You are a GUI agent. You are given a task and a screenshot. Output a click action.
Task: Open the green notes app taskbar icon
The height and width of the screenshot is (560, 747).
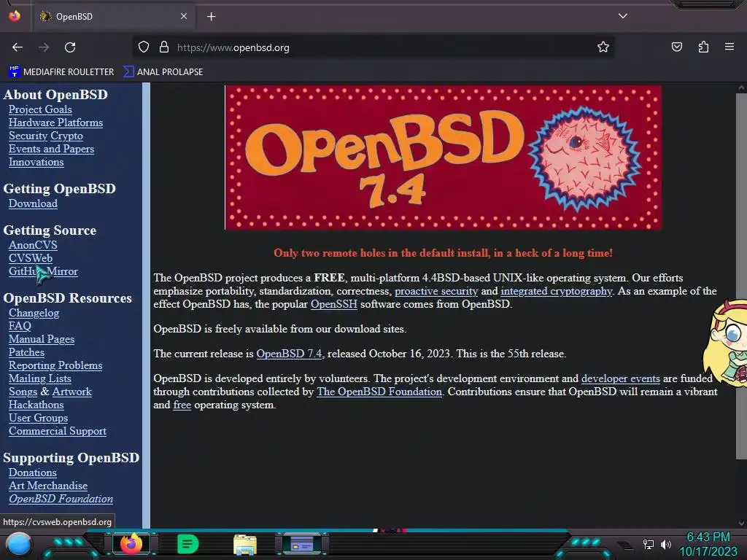pos(187,544)
